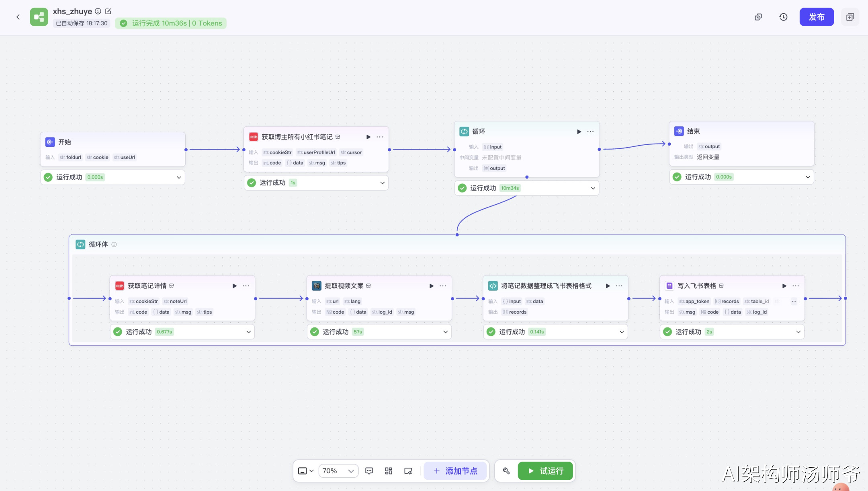Click the 发布 publish button
Screen dimensions: 868x491
coord(816,17)
